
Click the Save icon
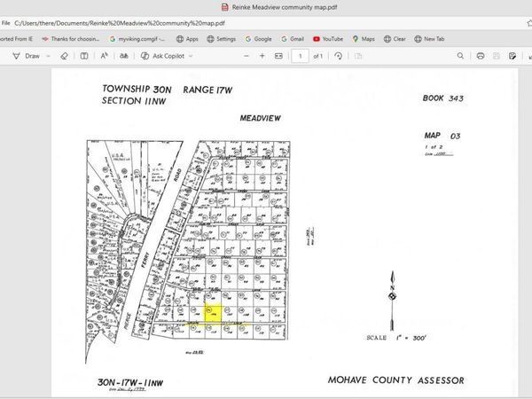click(497, 56)
